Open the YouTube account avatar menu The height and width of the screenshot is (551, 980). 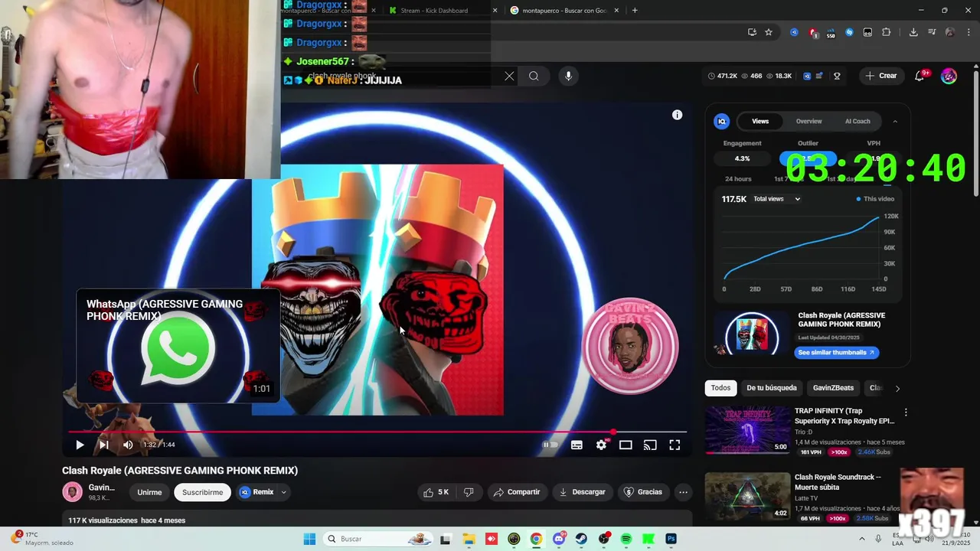pyautogui.click(x=949, y=76)
